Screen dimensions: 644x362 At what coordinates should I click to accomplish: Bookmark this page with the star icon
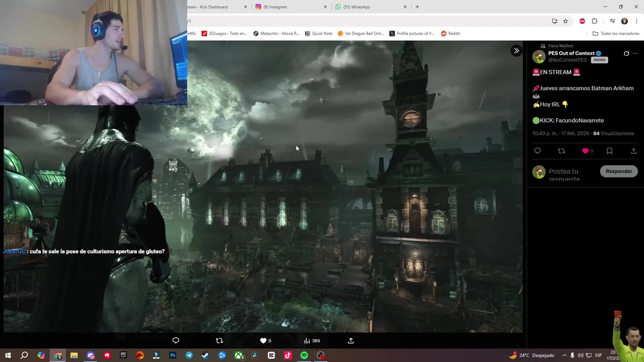click(566, 21)
